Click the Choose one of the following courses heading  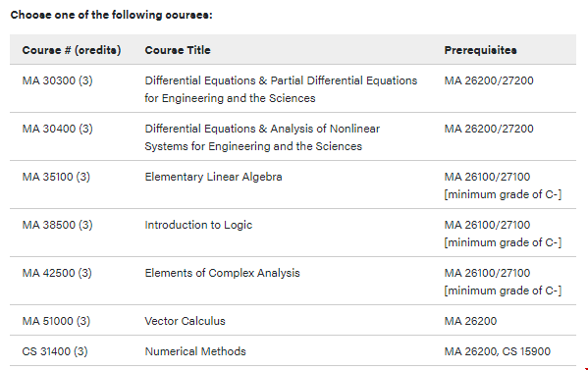click(111, 15)
